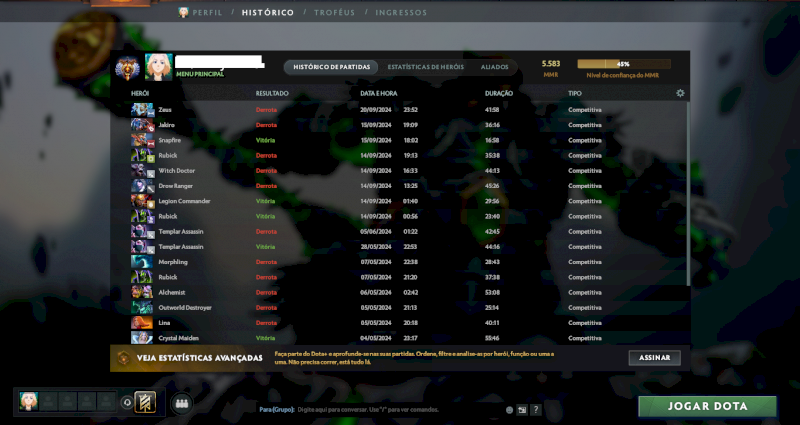Open the Troféus tab
Image resolution: width=800 pixels, height=425 pixels.
tap(334, 13)
